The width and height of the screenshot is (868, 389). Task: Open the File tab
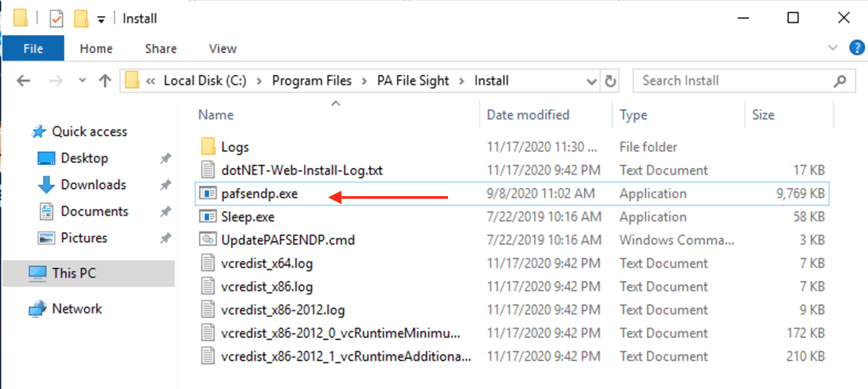click(33, 48)
